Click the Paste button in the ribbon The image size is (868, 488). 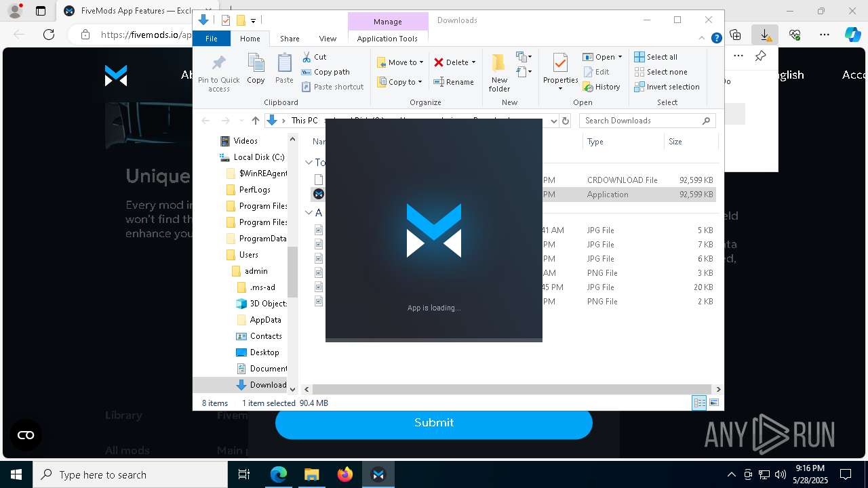(x=284, y=68)
